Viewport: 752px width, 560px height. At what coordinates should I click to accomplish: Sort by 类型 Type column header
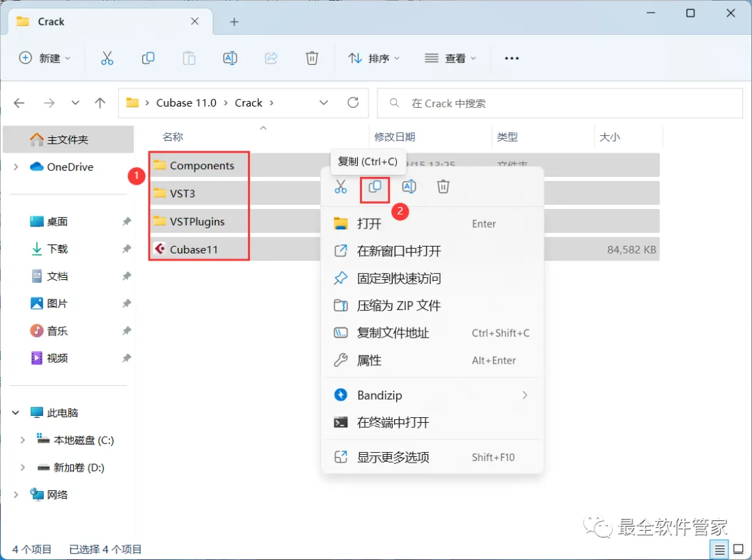(x=507, y=137)
